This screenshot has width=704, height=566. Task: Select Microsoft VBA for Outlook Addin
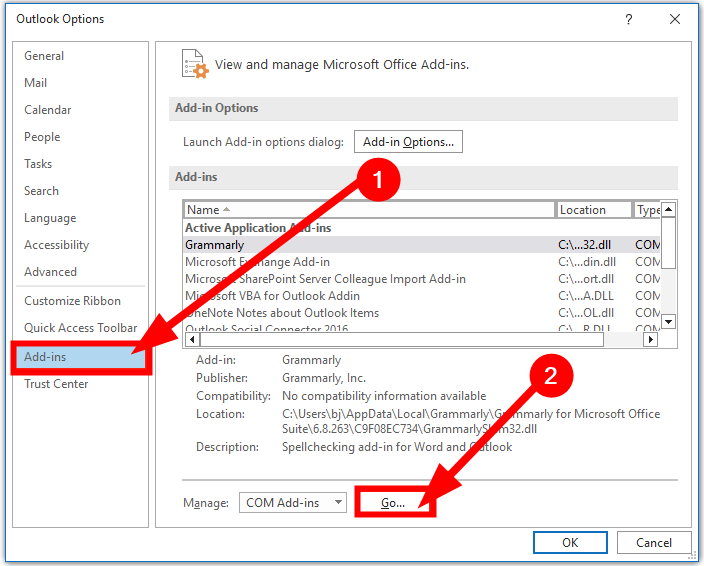coord(422,296)
